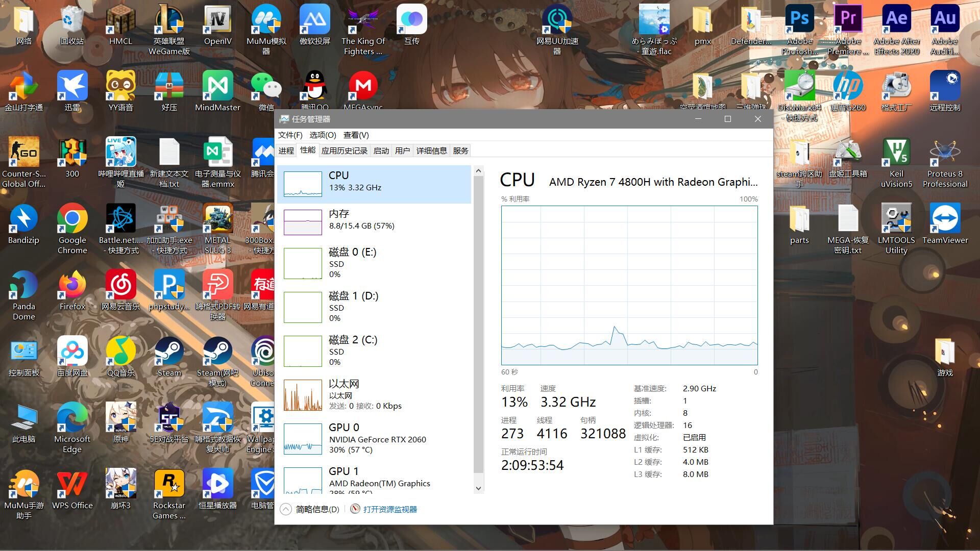Switch to the 启动 tab
This screenshot has height=551, width=980.
pyautogui.click(x=381, y=151)
